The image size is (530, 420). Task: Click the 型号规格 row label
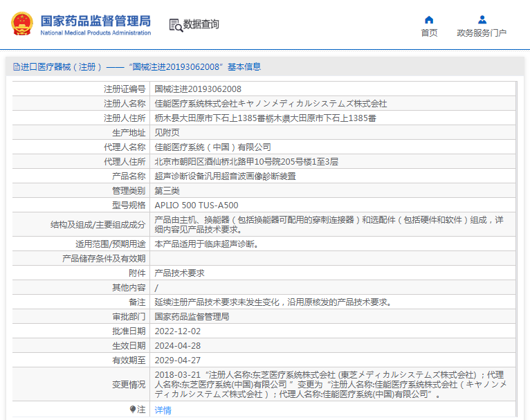tap(129, 205)
